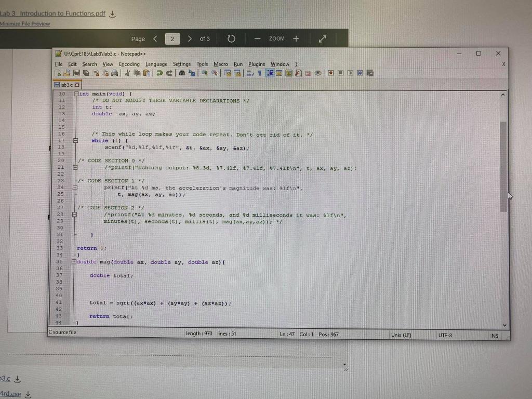532x399 pixels.
Task: Collapse the main function fold at line 10
Action: tap(76, 94)
